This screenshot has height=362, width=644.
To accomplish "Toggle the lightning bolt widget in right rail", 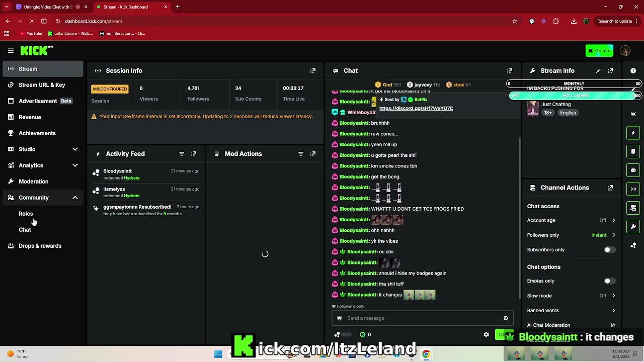I will [x=633, y=133].
